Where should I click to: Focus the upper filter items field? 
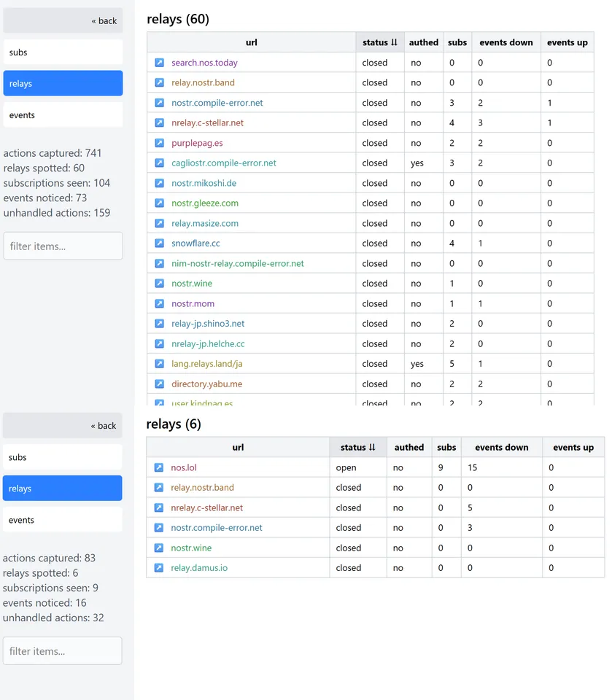click(x=63, y=246)
